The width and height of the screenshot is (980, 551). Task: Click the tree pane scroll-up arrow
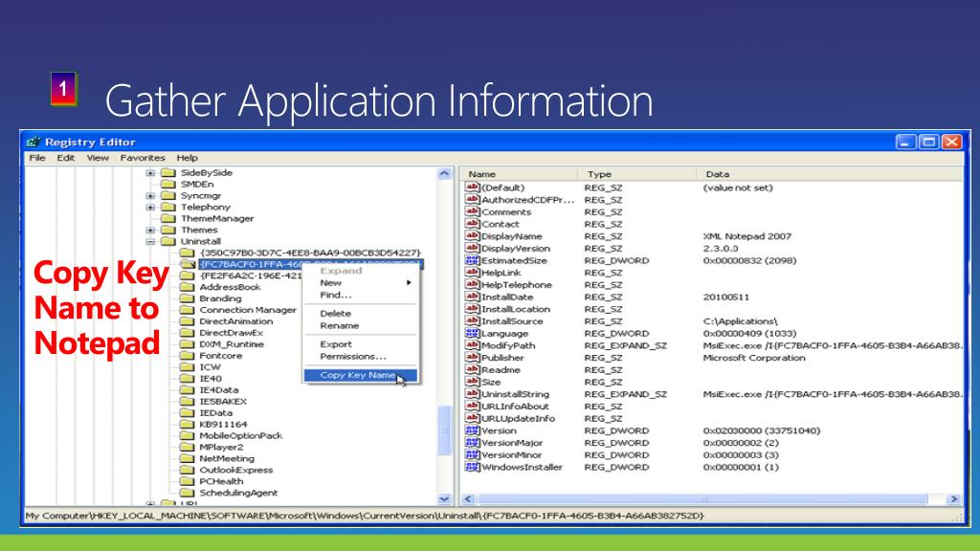pos(444,174)
